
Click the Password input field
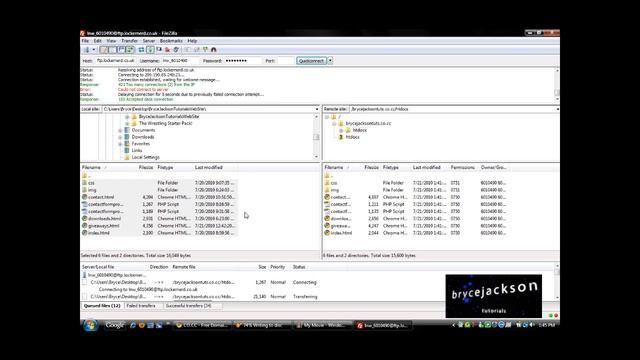(243, 60)
